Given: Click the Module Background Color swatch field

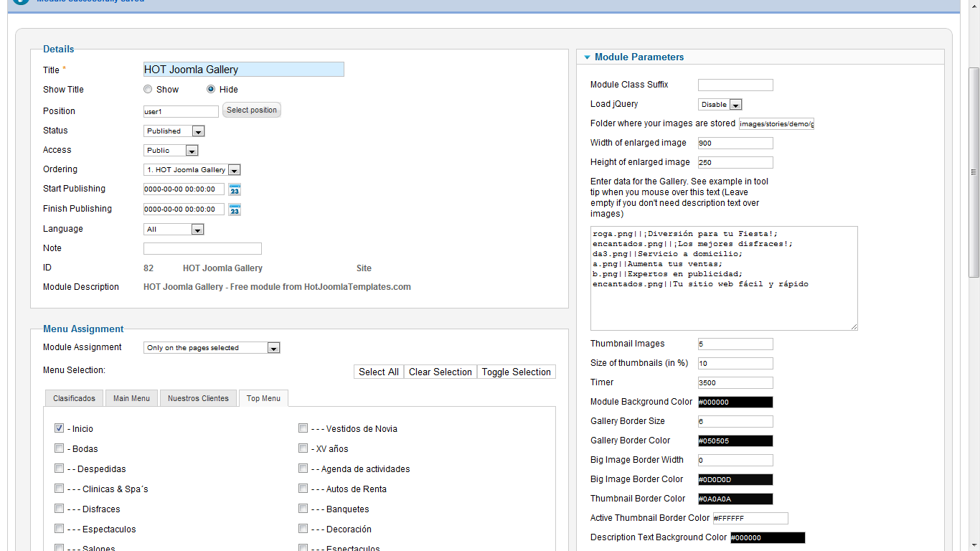Looking at the screenshot, I should [x=735, y=402].
